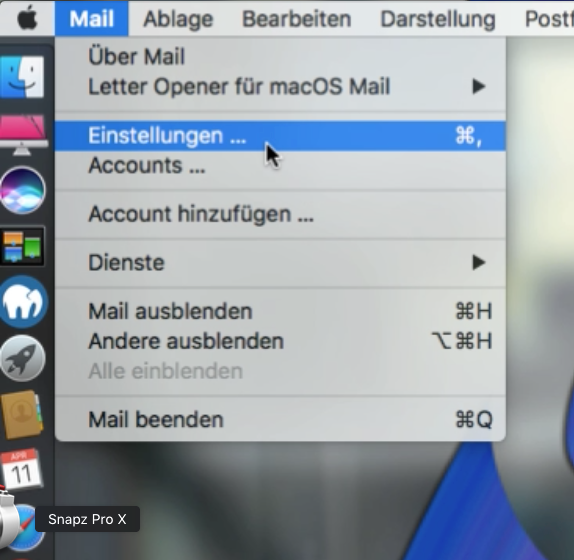Open Finder from the Dock
The image size is (574, 560).
click(x=23, y=77)
